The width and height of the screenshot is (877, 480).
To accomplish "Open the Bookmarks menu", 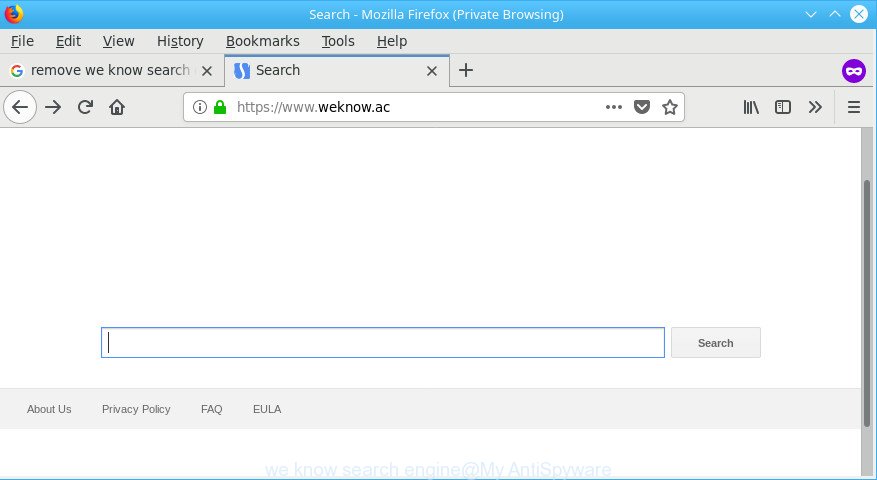I will (x=263, y=41).
